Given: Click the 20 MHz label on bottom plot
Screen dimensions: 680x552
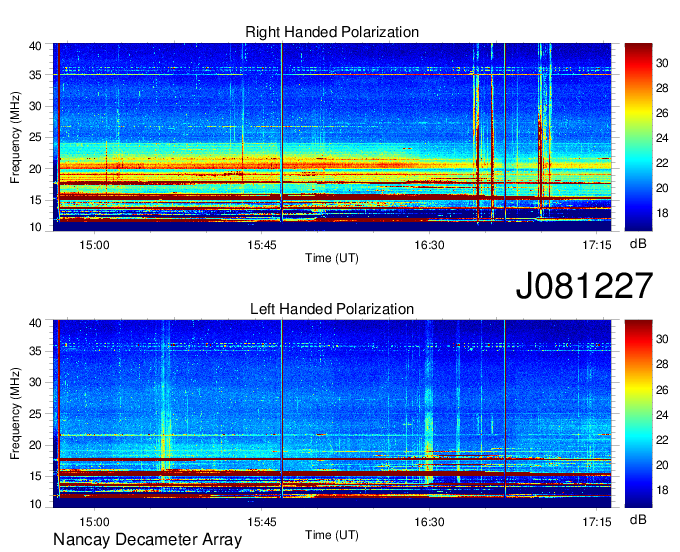Looking at the screenshot, I should [35, 445].
